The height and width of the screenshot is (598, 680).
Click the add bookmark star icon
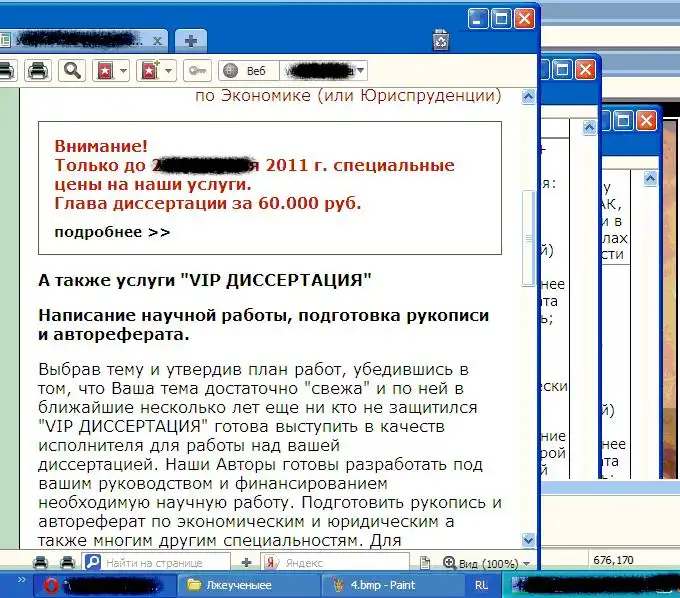point(149,70)
